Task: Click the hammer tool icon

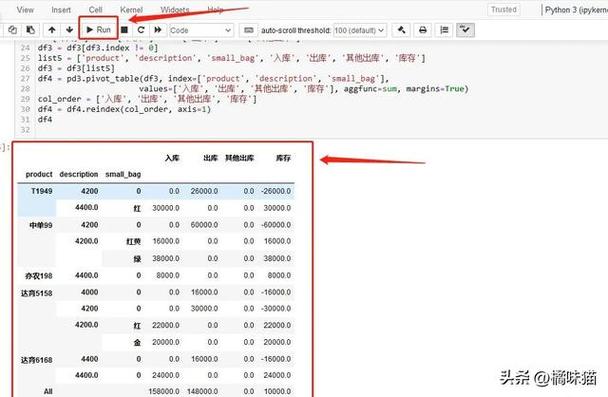Action: (x=402, y=30)
